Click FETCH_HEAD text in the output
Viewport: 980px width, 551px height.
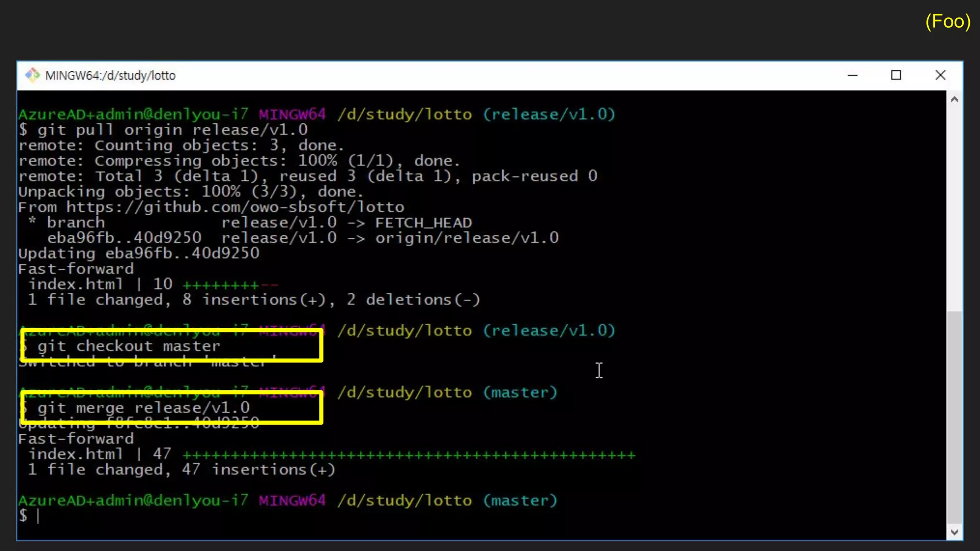(x=423, y=222)
